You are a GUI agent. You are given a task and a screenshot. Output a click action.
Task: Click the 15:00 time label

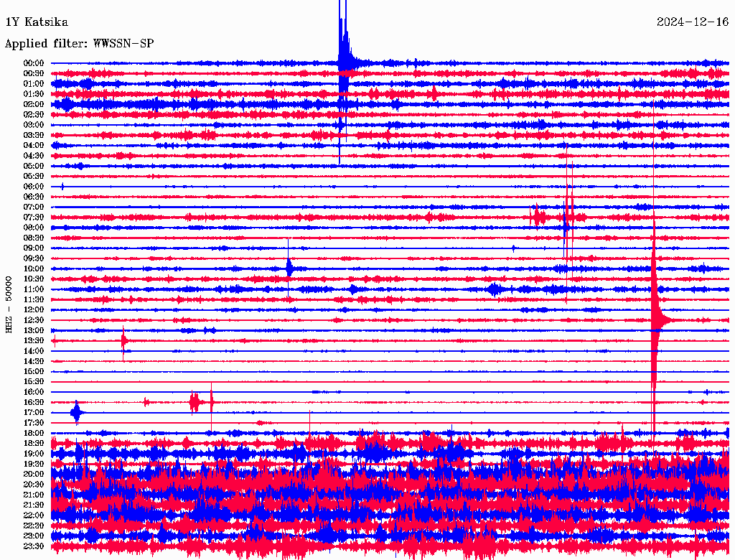(x=34, y=372)
